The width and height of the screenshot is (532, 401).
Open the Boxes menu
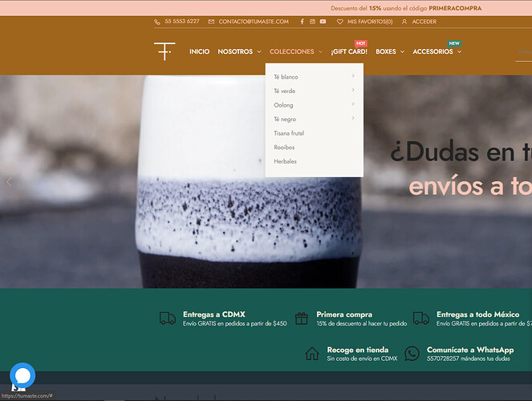(x=386, y=51)
